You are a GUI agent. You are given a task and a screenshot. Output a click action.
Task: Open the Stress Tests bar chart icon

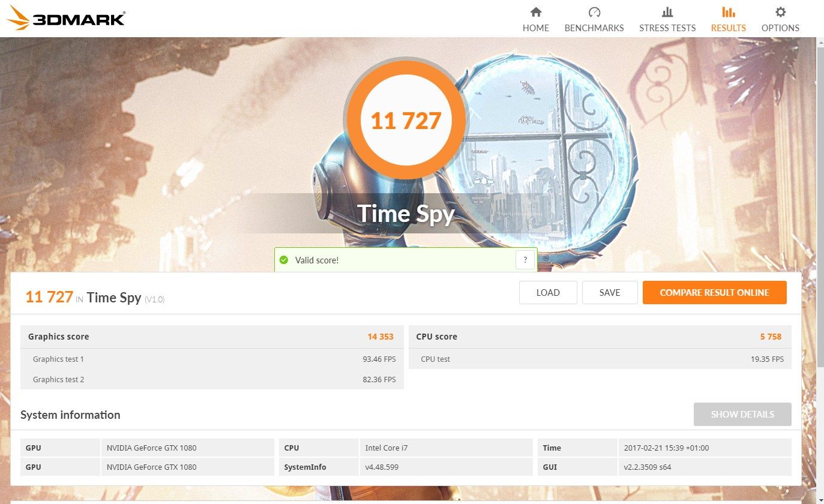point(667,12)
